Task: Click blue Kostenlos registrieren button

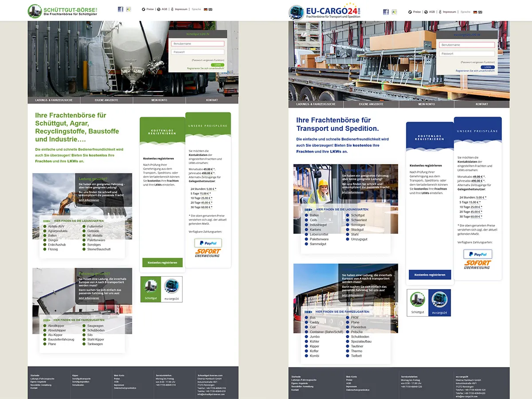Action: [430, 275]
